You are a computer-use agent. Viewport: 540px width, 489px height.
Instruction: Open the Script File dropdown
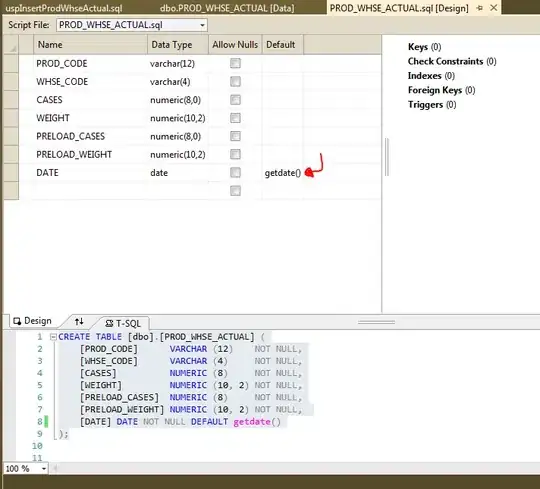coord(202,25)
